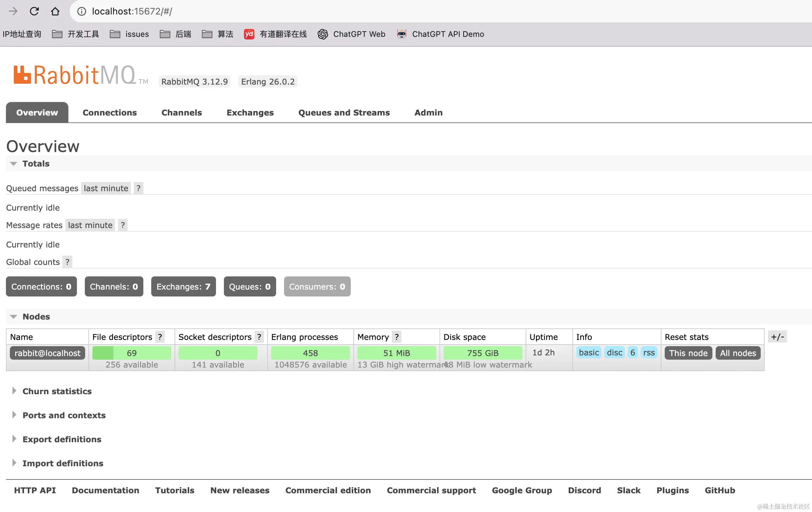The image size is (812, 512).
Task: Open the rabbit@localhost node link
Action: click(47, 353)
